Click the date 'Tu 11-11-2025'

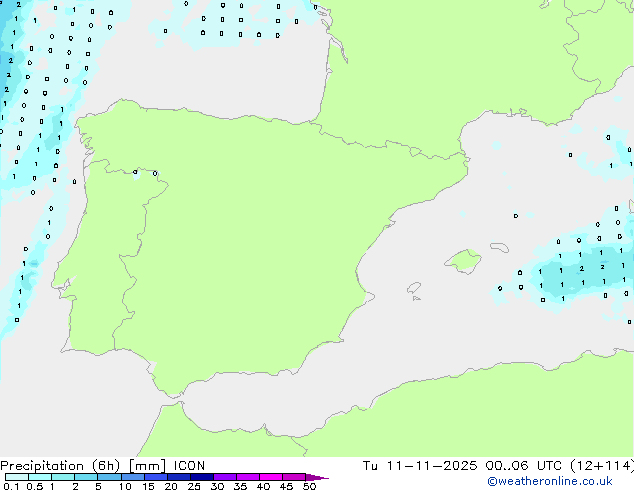420,466
